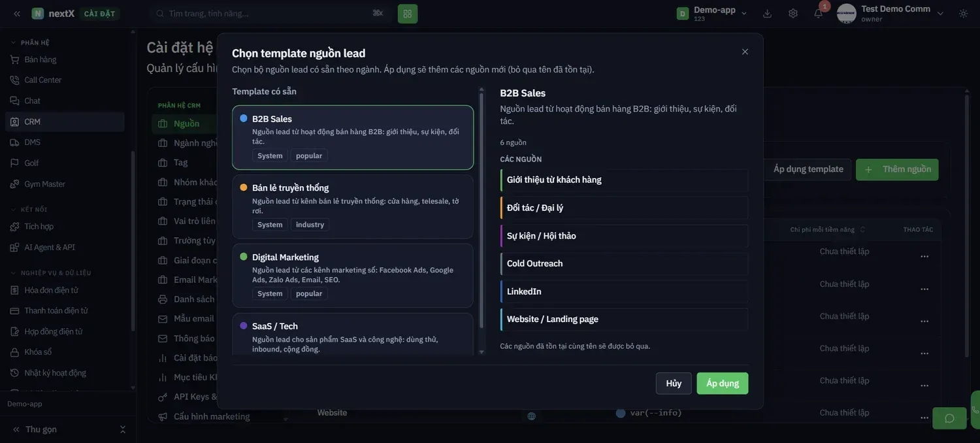The image size is (980, 443).
Task: Open the notifications bell icon
Action: coord(818,13)
